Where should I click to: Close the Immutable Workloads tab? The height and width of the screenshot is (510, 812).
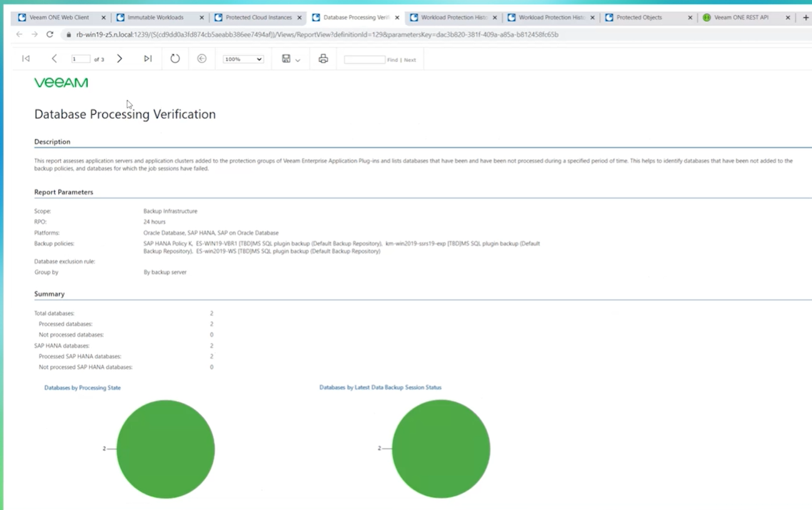pos(201,18)
